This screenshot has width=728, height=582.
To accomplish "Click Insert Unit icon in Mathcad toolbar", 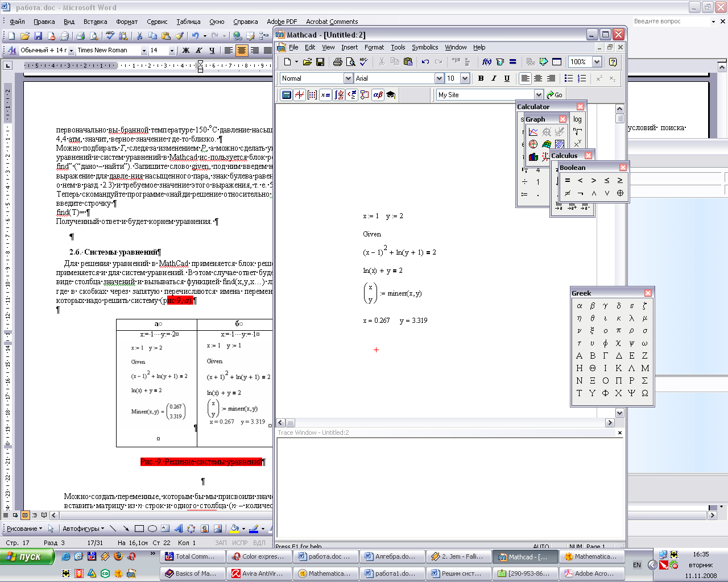I will tap(500, 61).
